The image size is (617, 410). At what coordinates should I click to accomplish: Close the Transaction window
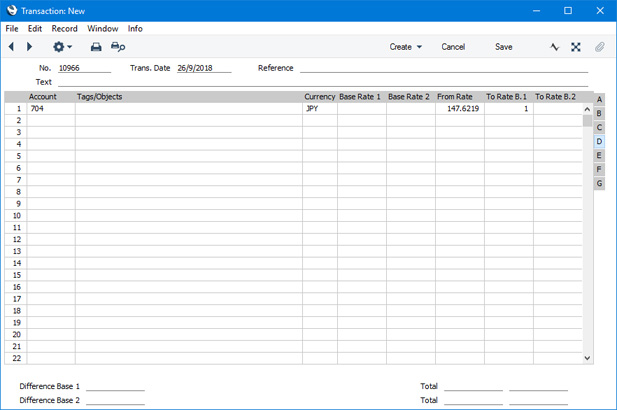click(x=600, y=11)
